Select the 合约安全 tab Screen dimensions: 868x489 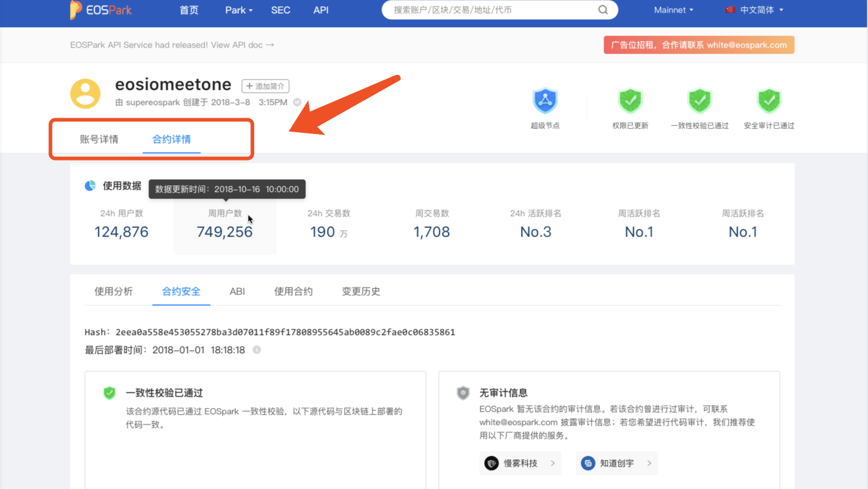point(181,292)
